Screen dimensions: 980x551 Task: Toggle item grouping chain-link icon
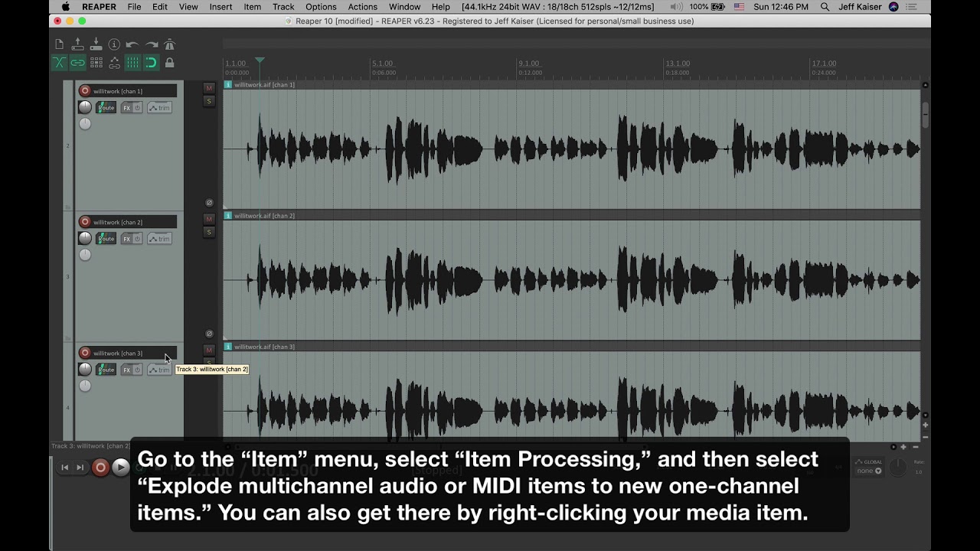[78, 63]
